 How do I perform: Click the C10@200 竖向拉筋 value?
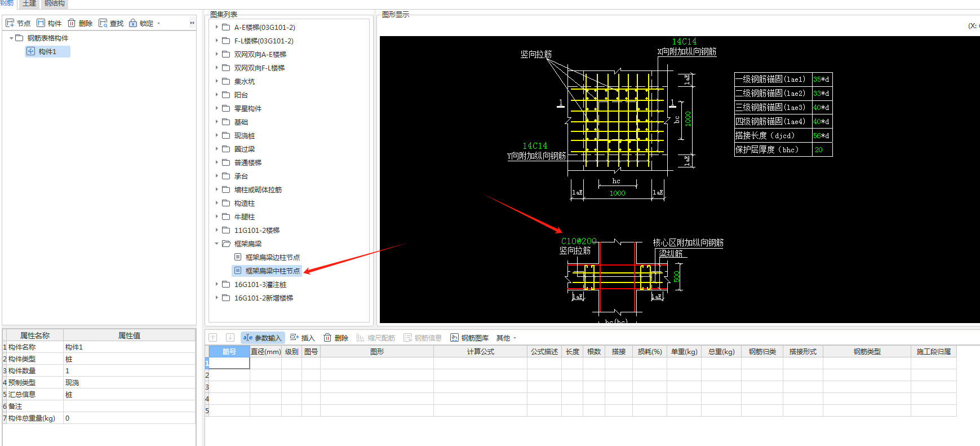tap(579, 241)
